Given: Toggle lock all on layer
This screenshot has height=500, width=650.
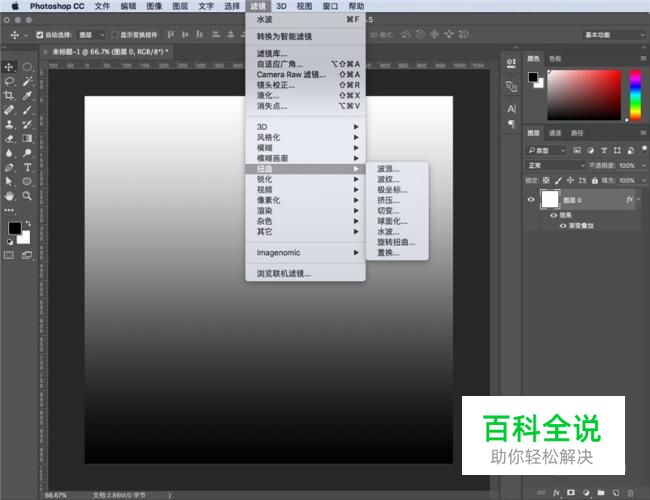Looking at the screenshot, I should tap(594, 180).
